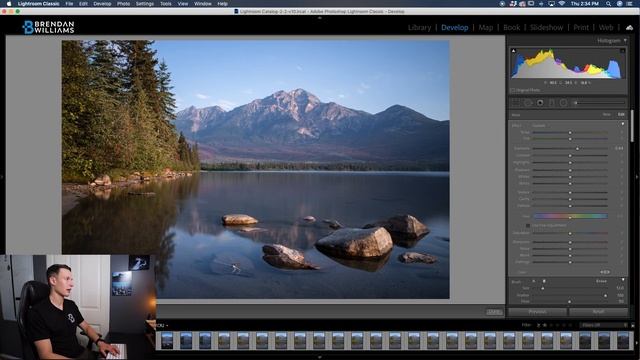Viewport: 640px width, 360px height.
Task: Select the Spot Removal tool
Action: pyautogui.click(x=528, y=103)
